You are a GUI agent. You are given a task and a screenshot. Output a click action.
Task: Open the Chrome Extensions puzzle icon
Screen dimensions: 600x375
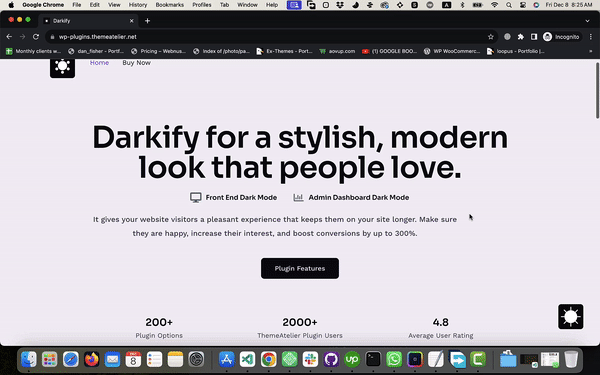tap(520, 37)
